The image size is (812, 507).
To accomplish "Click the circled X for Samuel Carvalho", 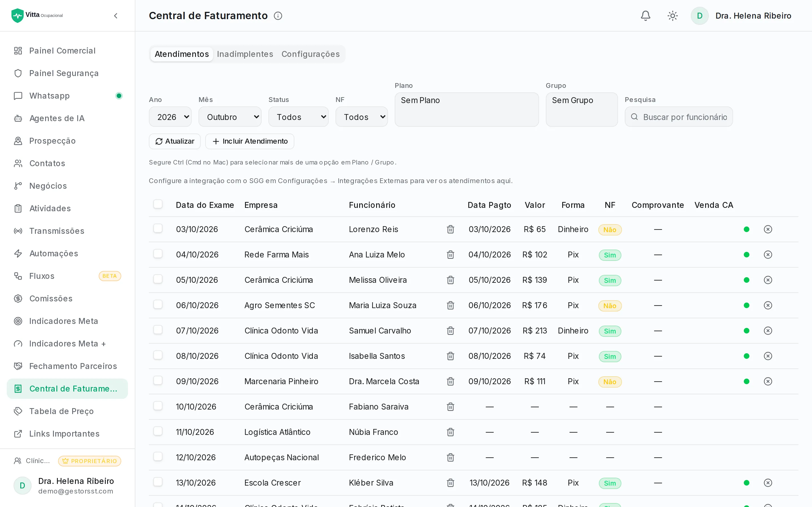I will coord(768,331).
